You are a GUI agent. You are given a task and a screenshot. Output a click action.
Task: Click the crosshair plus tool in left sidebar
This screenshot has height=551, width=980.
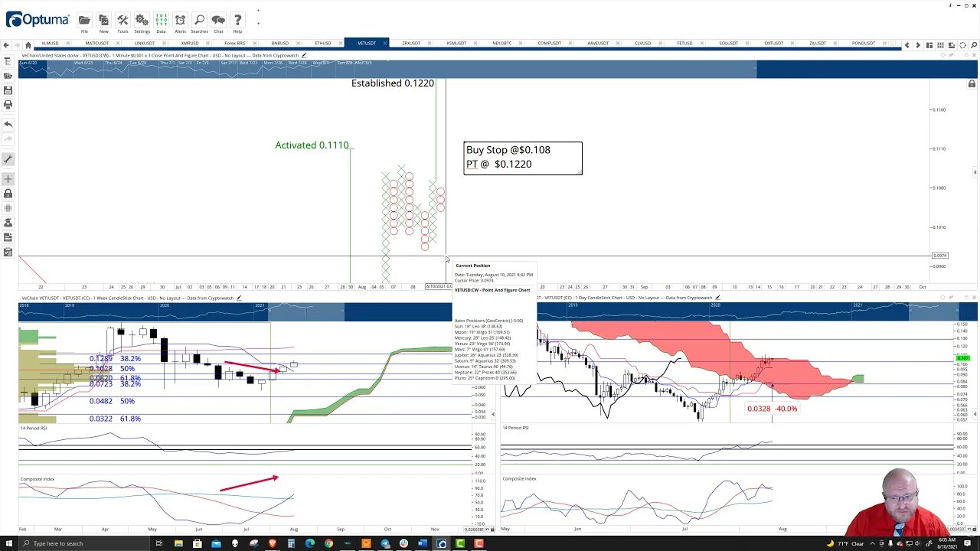point(8,179)
